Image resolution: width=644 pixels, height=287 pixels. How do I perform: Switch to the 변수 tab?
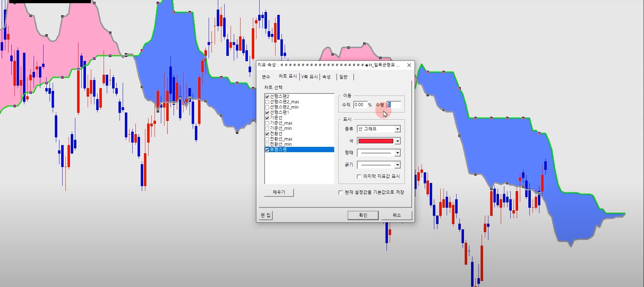(x=266, y=77)
